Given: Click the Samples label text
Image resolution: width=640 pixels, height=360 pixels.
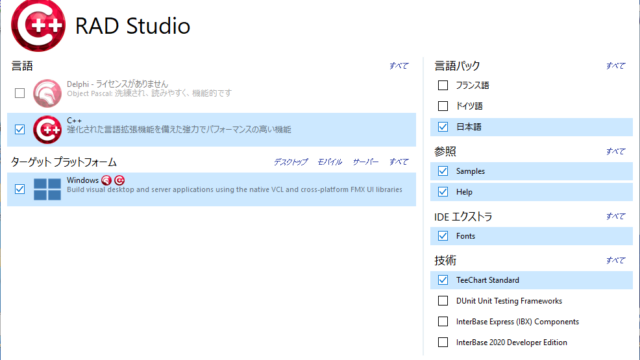Looking at the screenshot, I should coord(470,171).
